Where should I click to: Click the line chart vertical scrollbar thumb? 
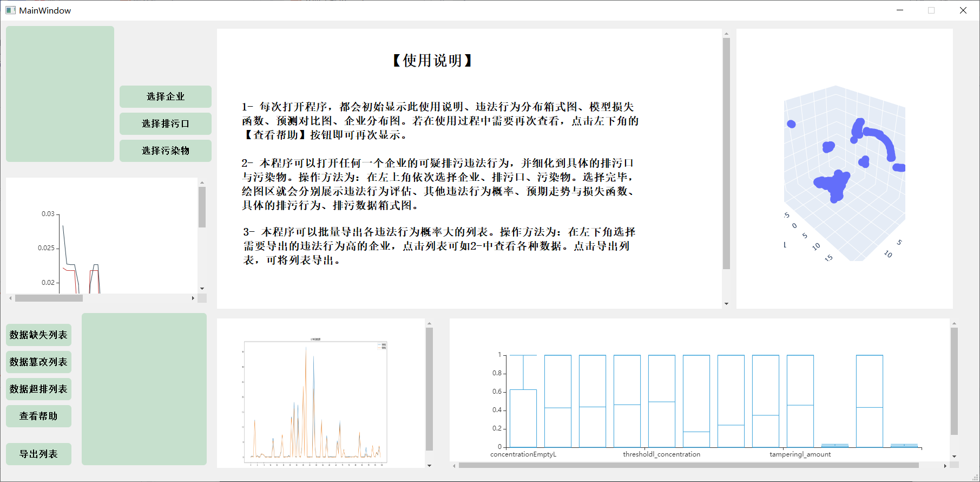[202, 207]
